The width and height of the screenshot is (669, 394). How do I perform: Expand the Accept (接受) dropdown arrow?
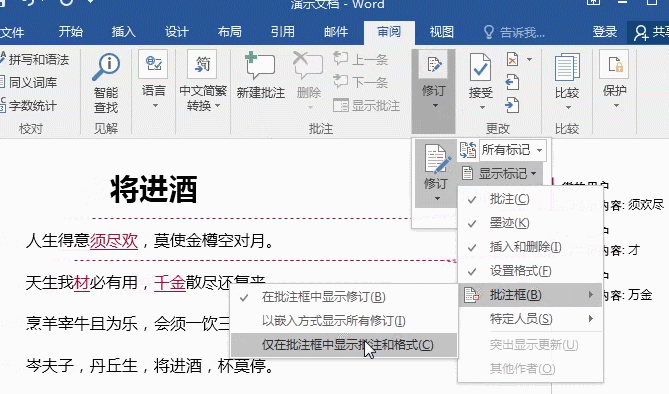tap(482, 107)
